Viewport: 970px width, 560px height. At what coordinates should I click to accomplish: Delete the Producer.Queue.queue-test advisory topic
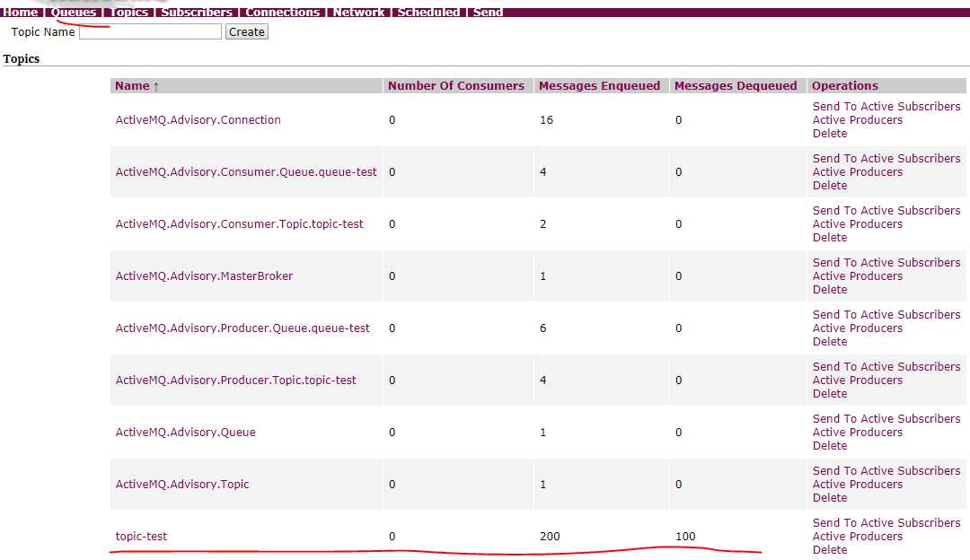pos(830,342)
